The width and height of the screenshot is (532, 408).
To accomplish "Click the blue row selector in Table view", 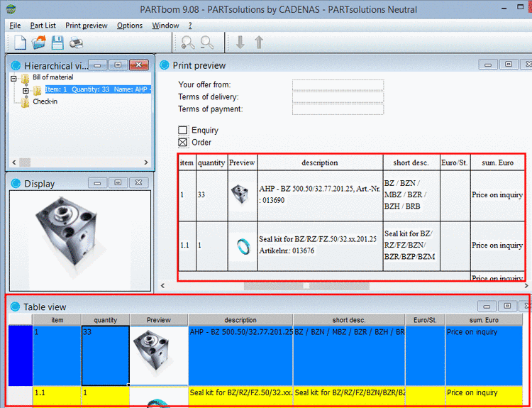I will click(20, 355).
